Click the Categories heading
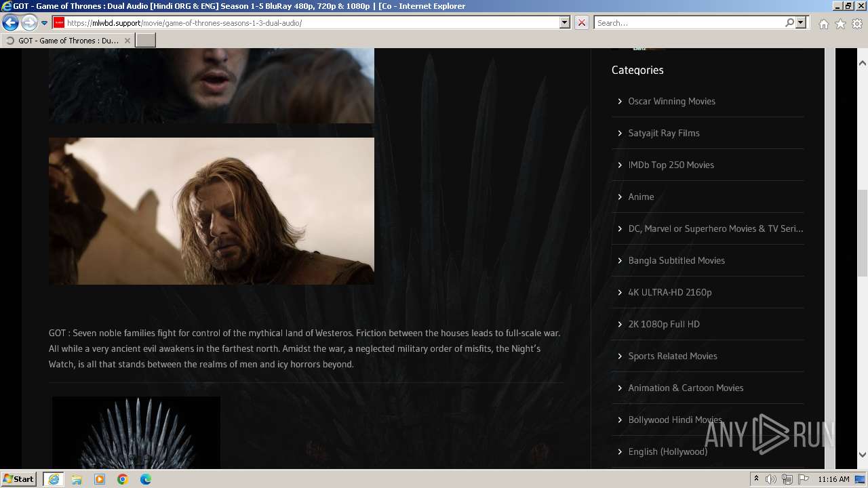Image resolution: width=868 pixels, height=488 pixels. click(x=637, y=70)
